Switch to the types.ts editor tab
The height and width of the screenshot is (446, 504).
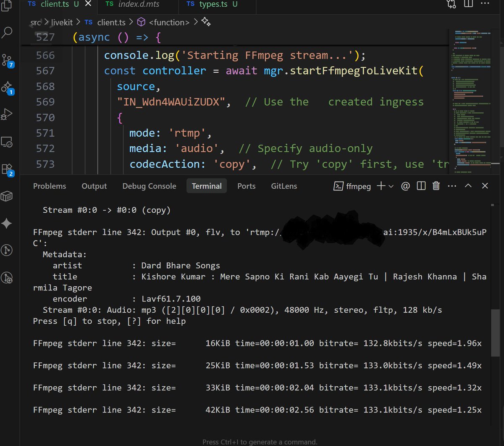[213, 4]
